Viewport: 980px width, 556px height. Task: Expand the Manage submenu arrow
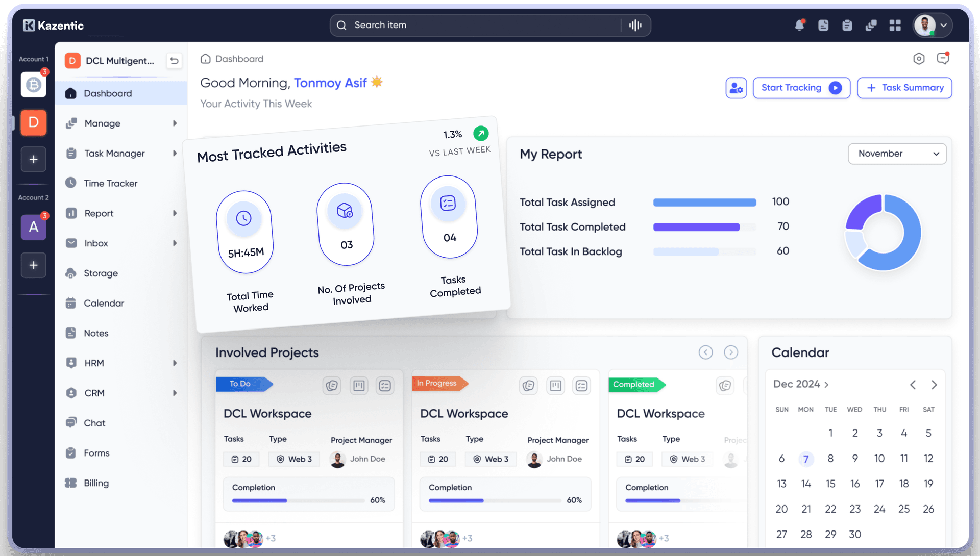click(x=175, y=123)
